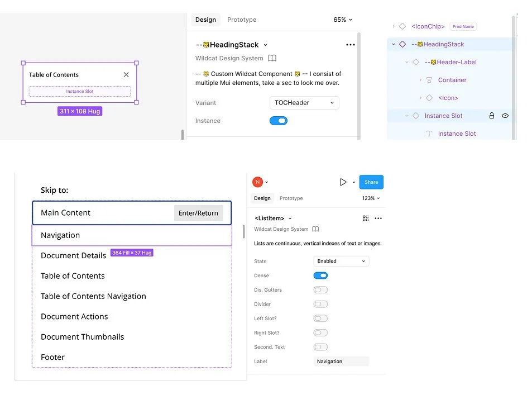532x404 pixels.
Task: Enable the Left Slot? switch
Action: tap(320, 319)
